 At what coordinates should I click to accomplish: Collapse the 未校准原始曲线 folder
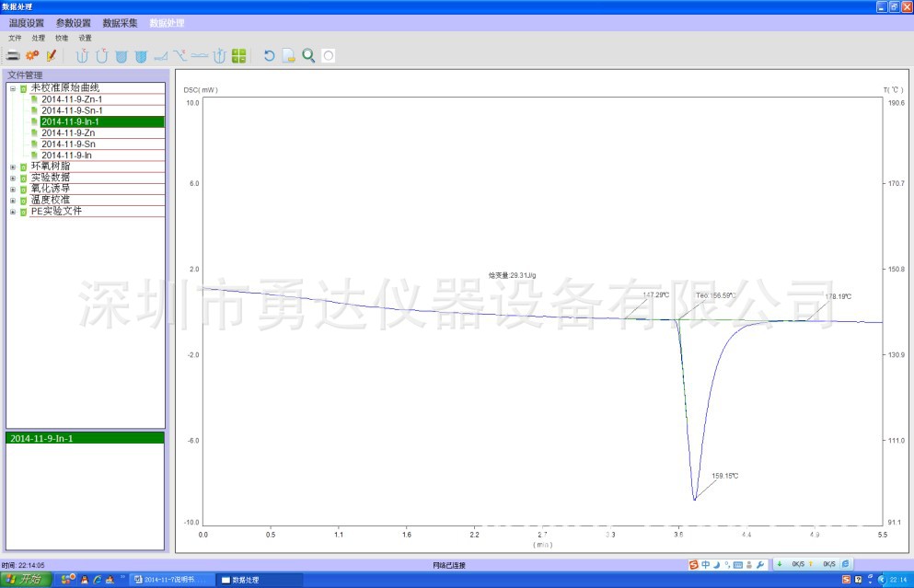coord(13,88)
